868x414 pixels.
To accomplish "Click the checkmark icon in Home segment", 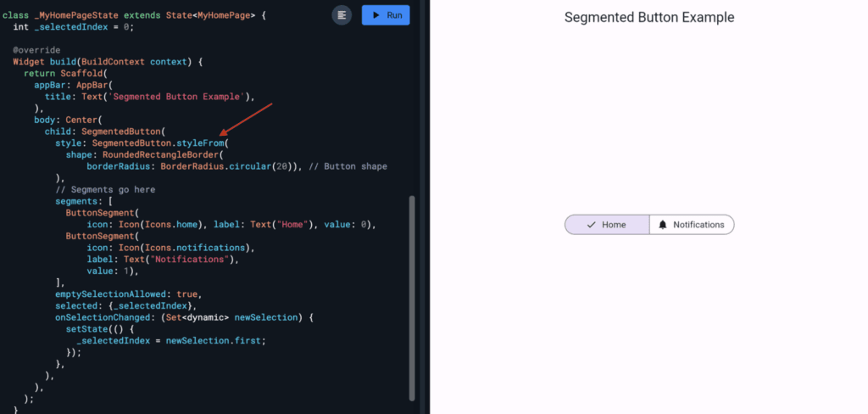I will click(x=591, y=225).
